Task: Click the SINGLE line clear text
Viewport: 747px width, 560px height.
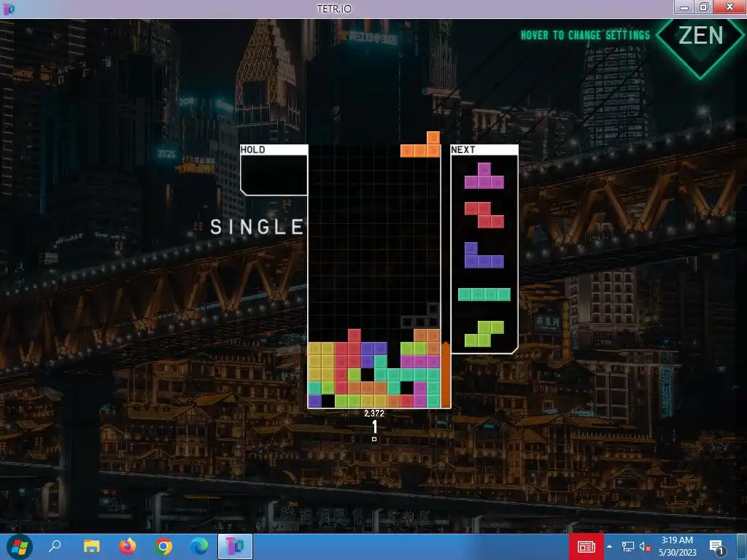Action: 258,227
